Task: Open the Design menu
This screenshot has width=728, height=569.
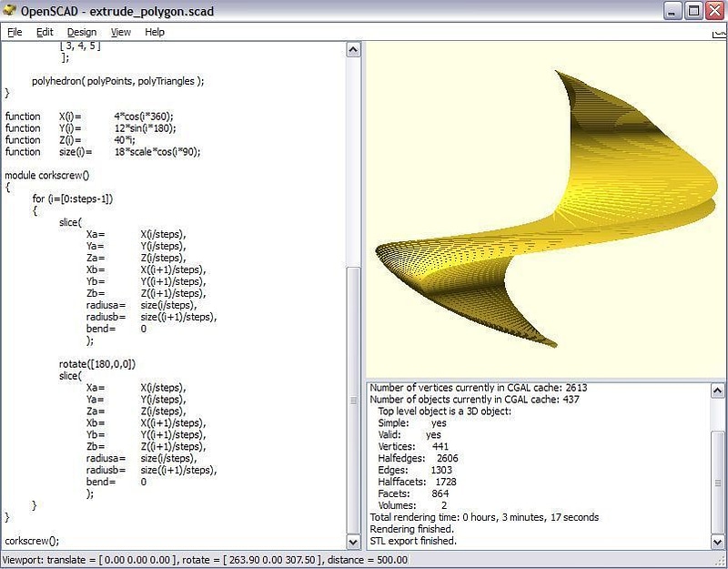Action: click(82, 32)
